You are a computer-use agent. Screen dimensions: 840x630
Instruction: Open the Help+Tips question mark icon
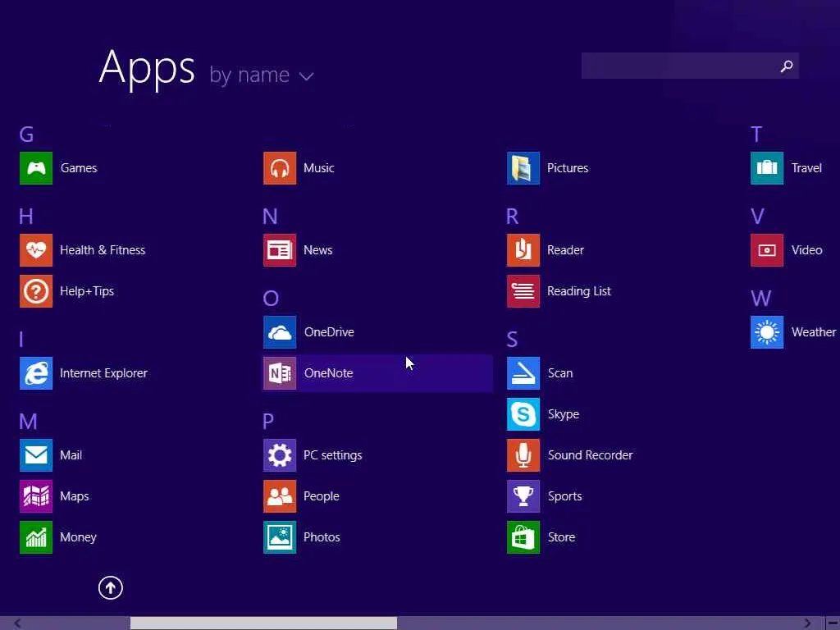point(36,291)
